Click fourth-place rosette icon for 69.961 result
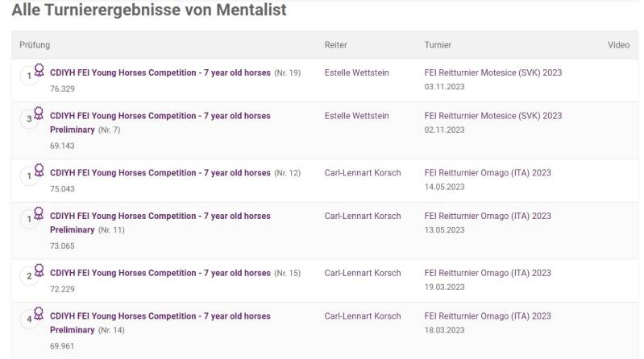The height and width of the screenshot is (359, 644). (38, 316)
